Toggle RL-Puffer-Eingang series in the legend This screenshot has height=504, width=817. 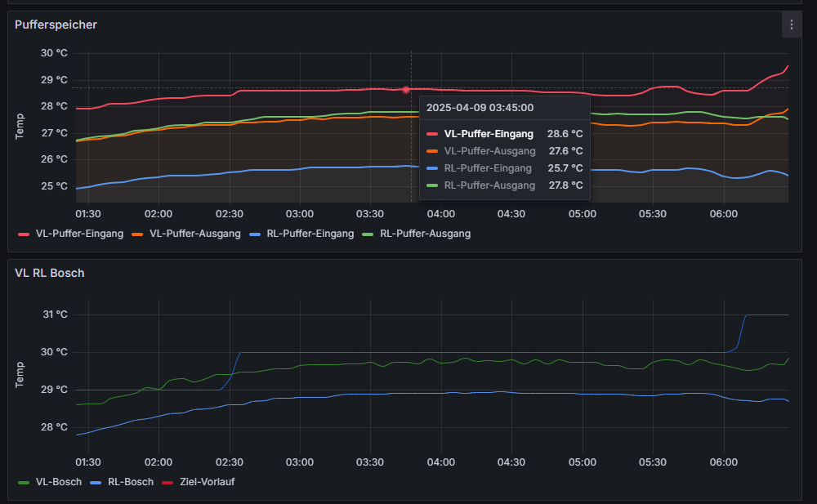click(x=310, y=234)
